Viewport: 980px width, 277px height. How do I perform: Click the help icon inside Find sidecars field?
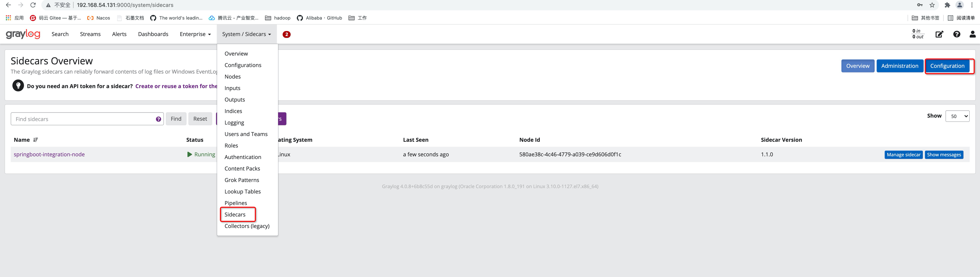point(159,119)
